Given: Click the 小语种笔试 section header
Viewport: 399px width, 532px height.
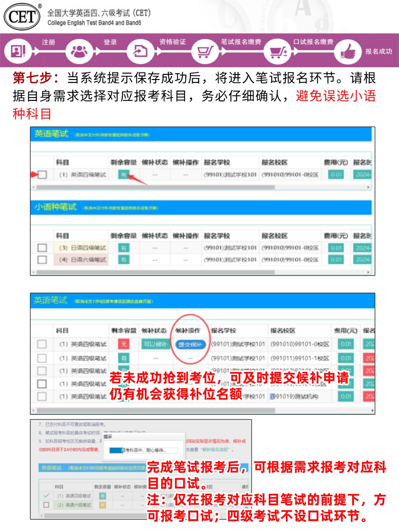Looking at the screenshot, I should (x=201, y=207).
